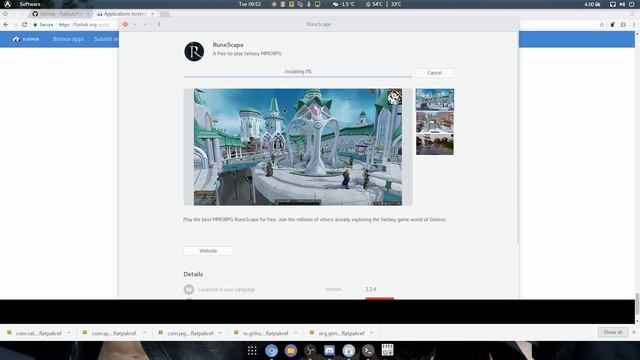Select the first RuneScape screenshot thumbnail
The image size is (640, 360).
pyautogui.click(x=435, y=99)
